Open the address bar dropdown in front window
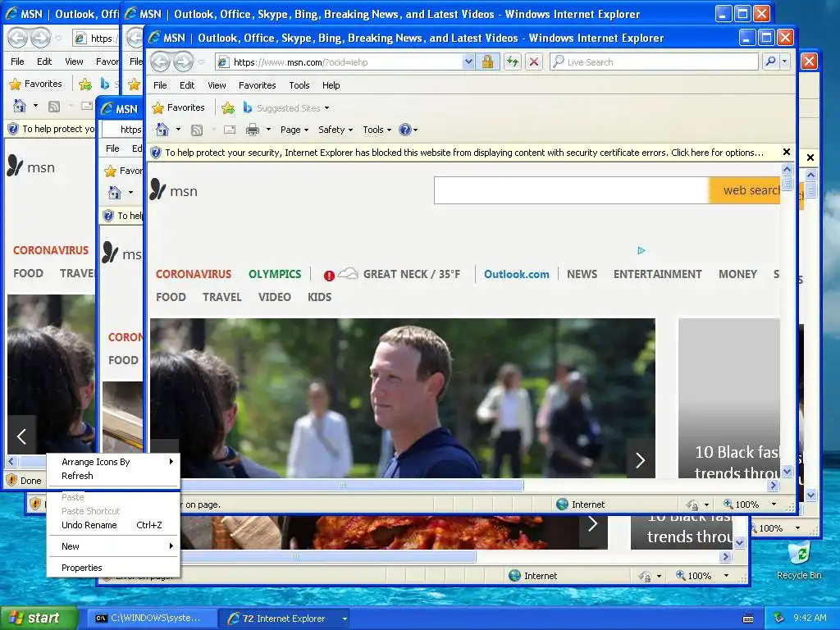 click(x=468, y=62)
